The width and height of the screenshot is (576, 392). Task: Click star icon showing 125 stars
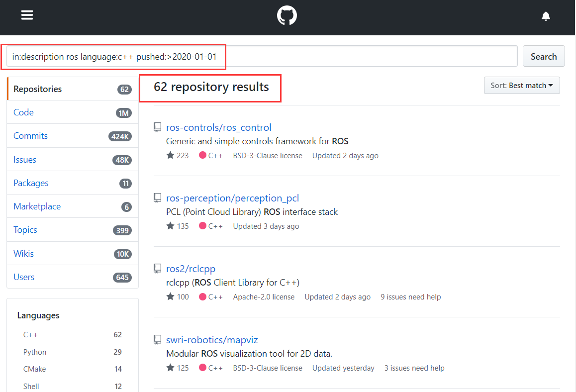[170, 368]
